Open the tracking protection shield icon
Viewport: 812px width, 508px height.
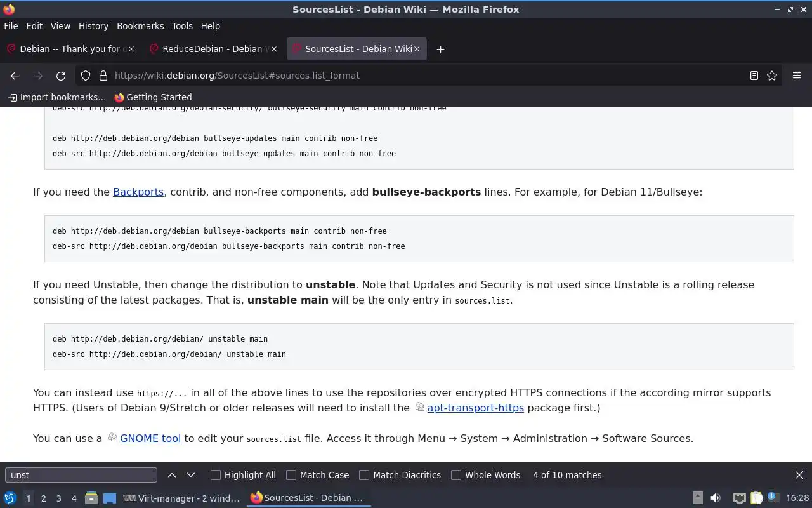pyautogui.click(x=86, y=76)
